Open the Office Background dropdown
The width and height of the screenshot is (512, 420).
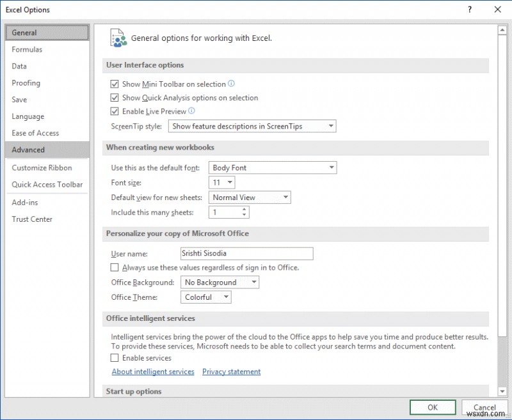(254, 282)
